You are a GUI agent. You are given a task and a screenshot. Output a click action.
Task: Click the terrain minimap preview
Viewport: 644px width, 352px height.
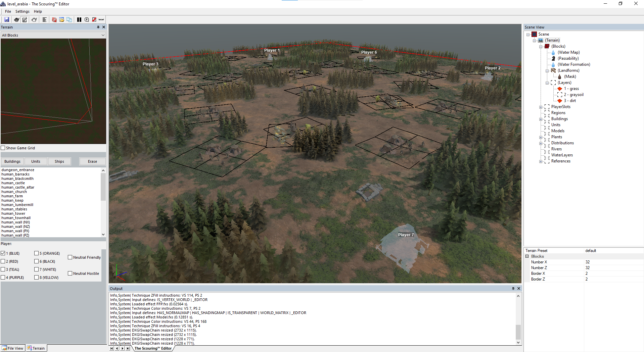[x=53, y=91]
